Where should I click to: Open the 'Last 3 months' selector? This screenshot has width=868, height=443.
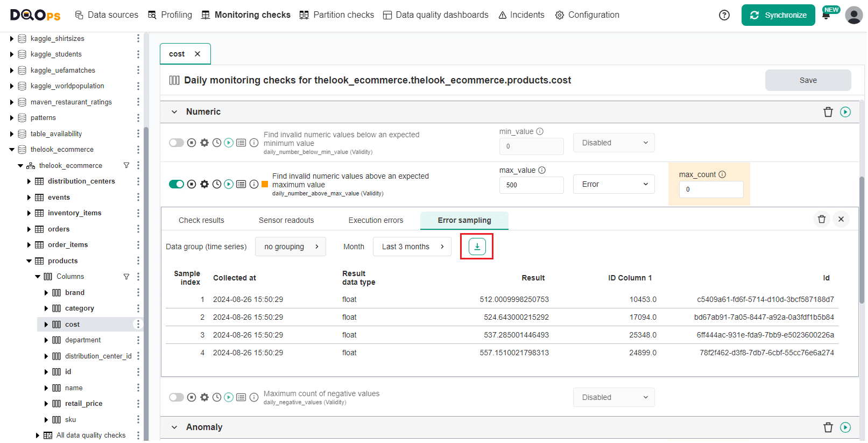tap(412, 247)
